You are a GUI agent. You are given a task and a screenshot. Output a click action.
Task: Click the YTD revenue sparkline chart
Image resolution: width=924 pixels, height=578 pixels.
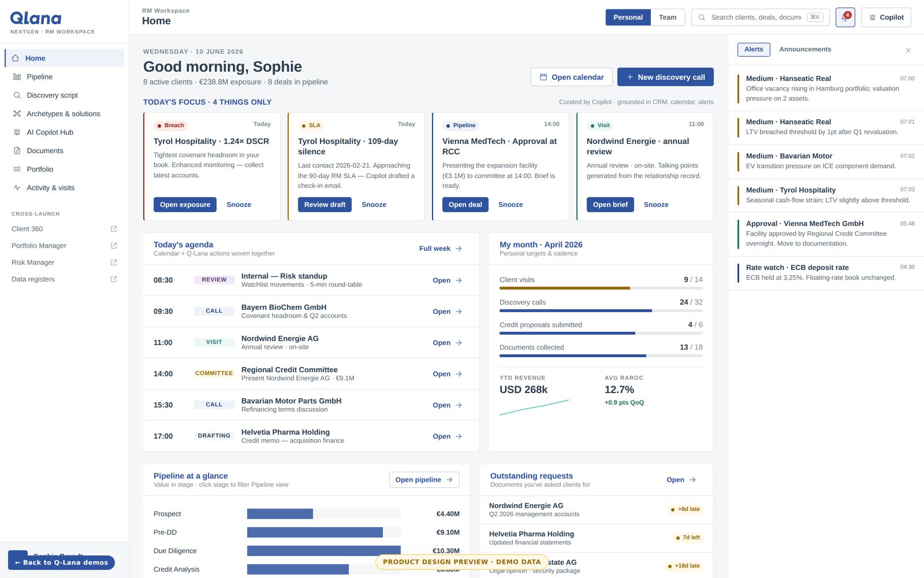pyautogui.click(x=534, y=407)
